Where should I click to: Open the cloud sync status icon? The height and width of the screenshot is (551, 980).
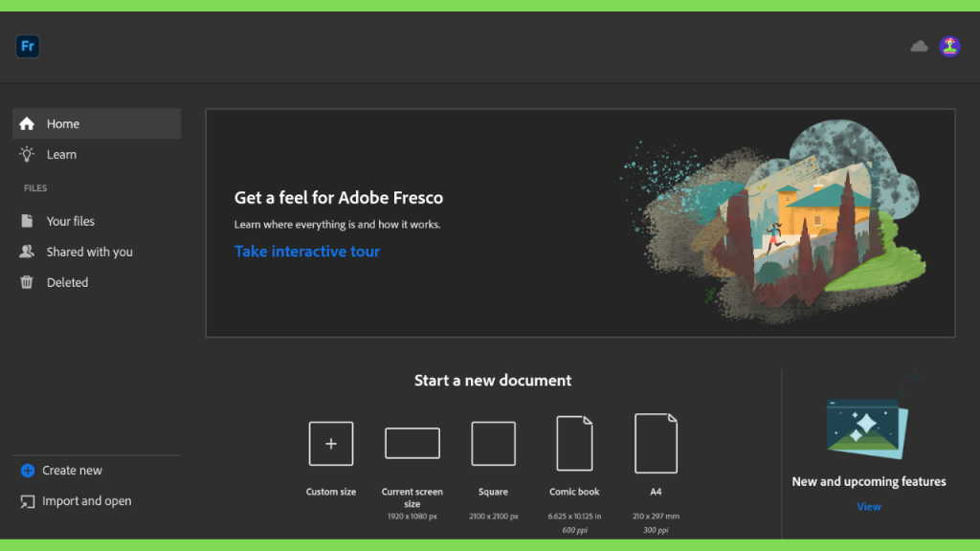pyautogui.click(x=919, y=46)
